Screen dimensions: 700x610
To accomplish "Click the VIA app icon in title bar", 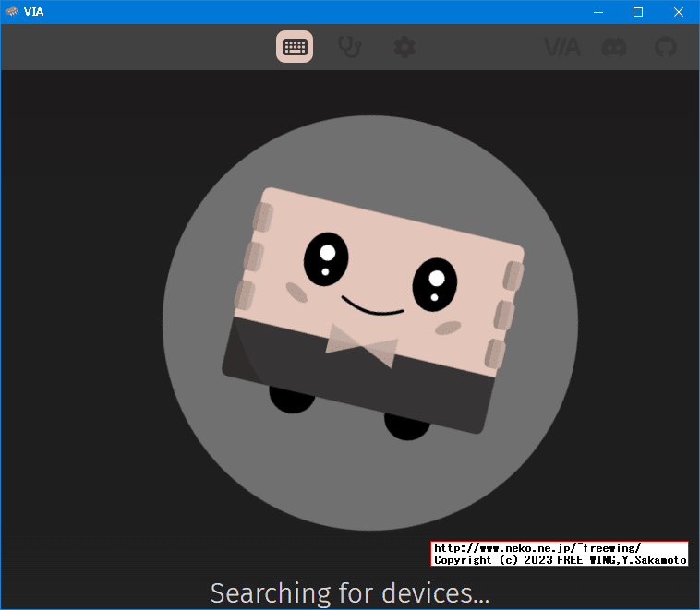I will coord(12,12).
